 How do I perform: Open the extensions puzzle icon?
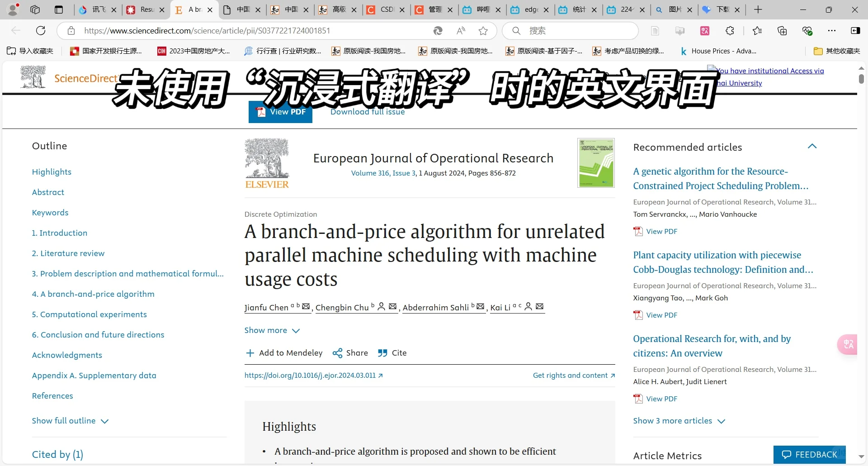click(x=730, y=31)
